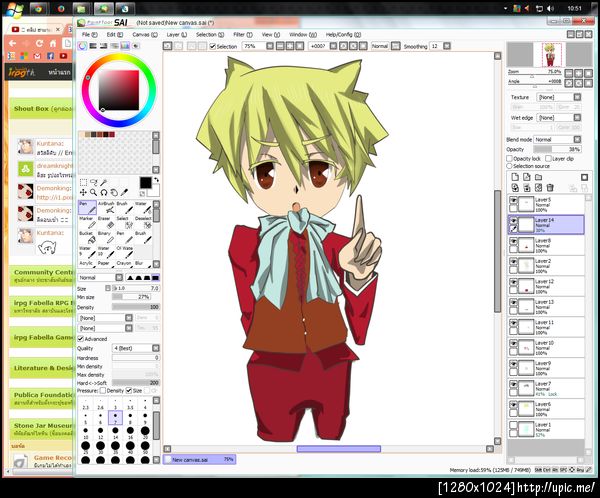Toggle the Pressure Size checkbox

pos(129,391)
